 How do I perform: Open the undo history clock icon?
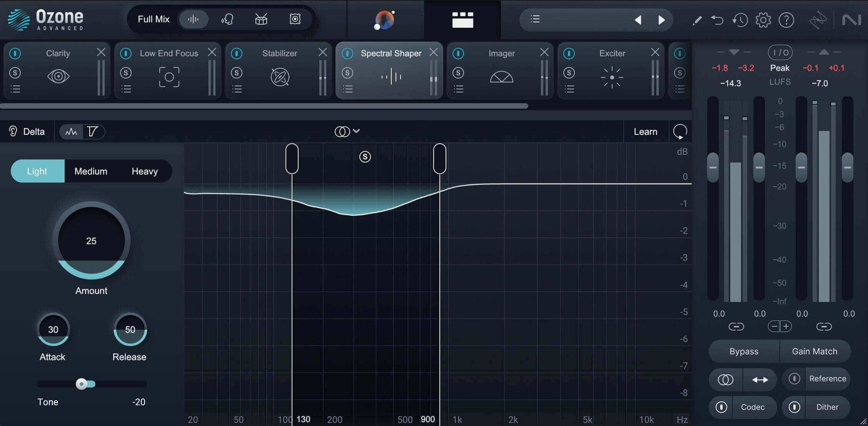click(740, 20)
